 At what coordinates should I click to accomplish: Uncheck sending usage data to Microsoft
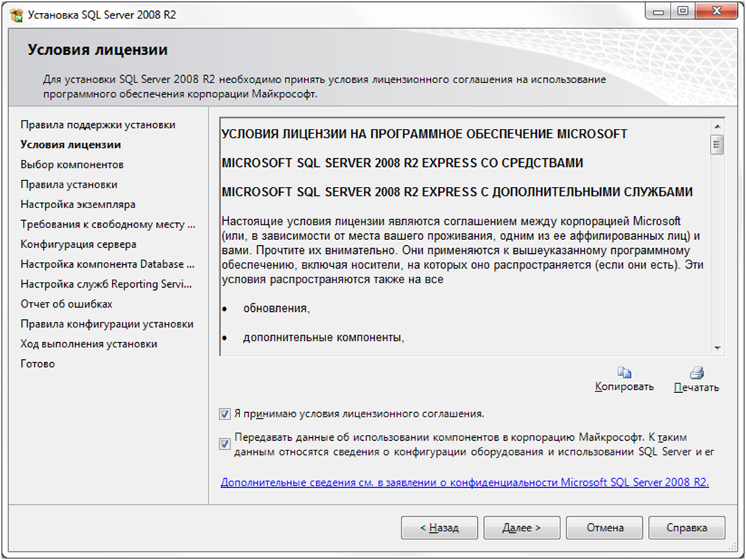225,444
